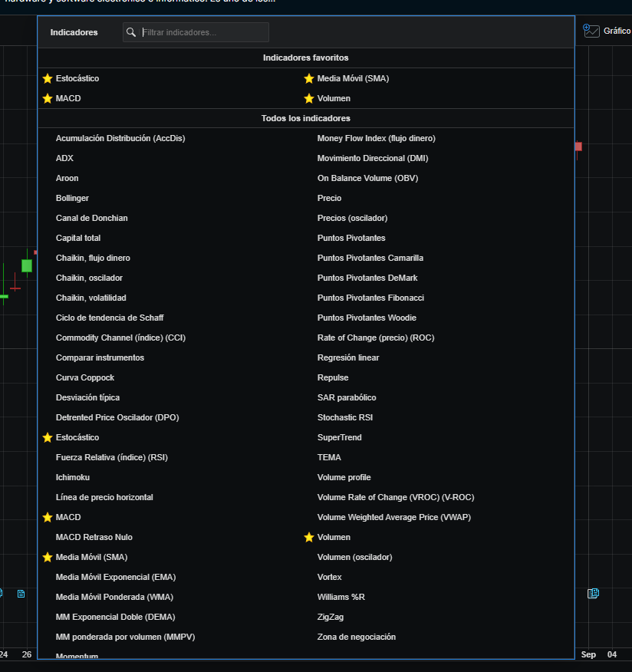Choose Chaikin, volatilidad
This screenshot has height=672, width=632.
[91, 298]
